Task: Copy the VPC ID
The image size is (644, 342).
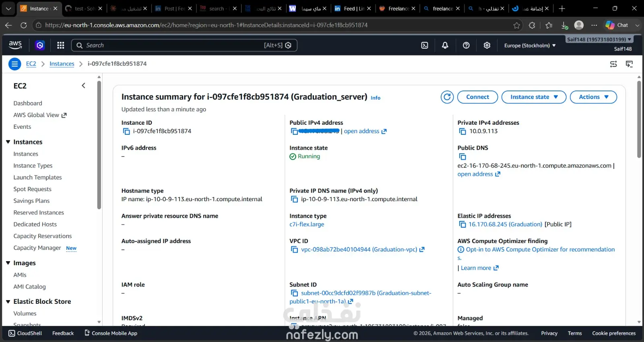Action: pos(294,250)
